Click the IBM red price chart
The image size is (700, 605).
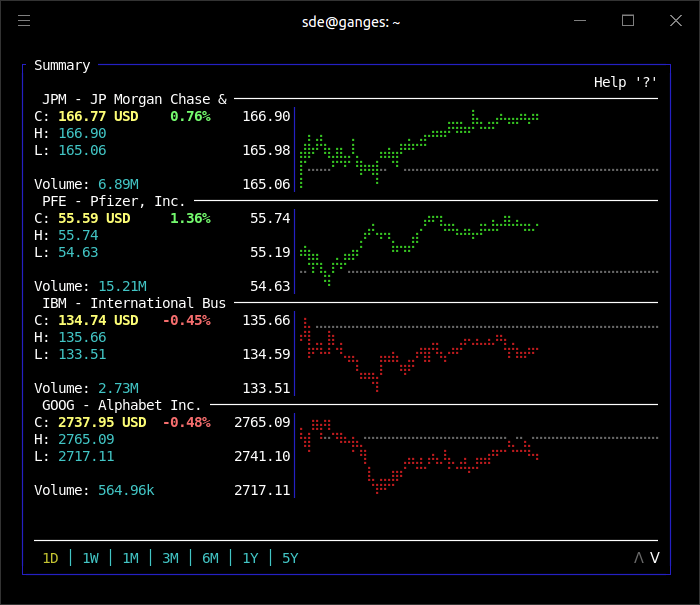pyautogui.click(x=419, y=355)
